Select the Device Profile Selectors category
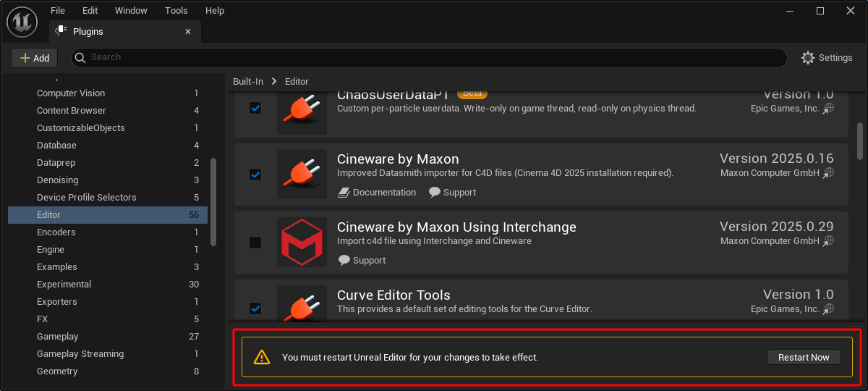868x391 pixels. tap(108, 198)
